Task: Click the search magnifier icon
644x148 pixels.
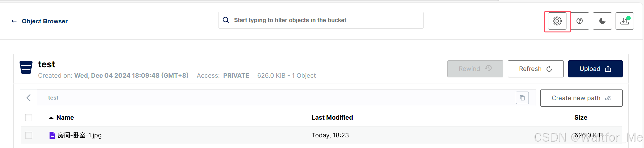Action: click(x=226, y=20)
